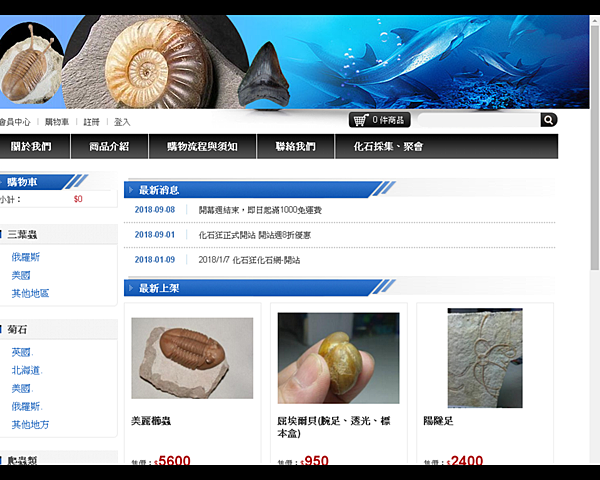Open the 商品介紹 menu item
Screen dimensions: 600x480
[109, 146]
